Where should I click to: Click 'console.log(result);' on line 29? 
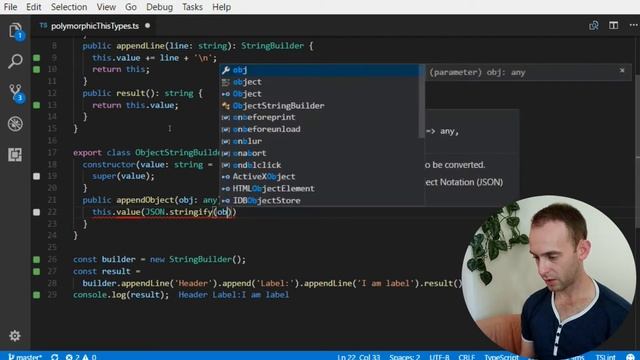[121, 295]
